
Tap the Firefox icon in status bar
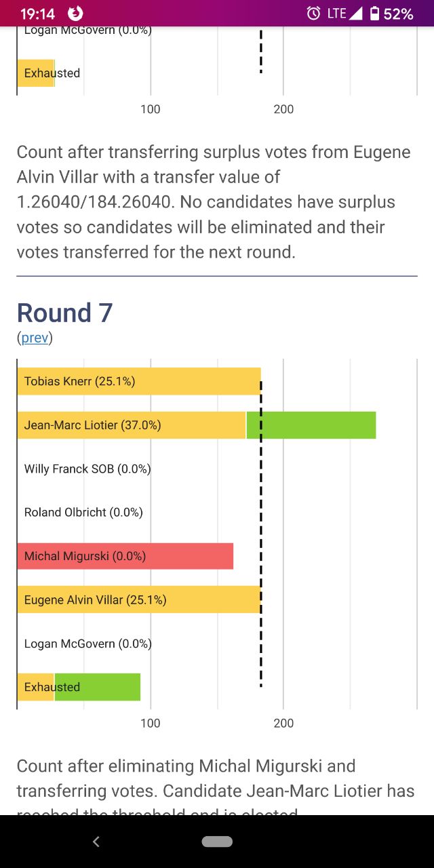tap(77, 13)
